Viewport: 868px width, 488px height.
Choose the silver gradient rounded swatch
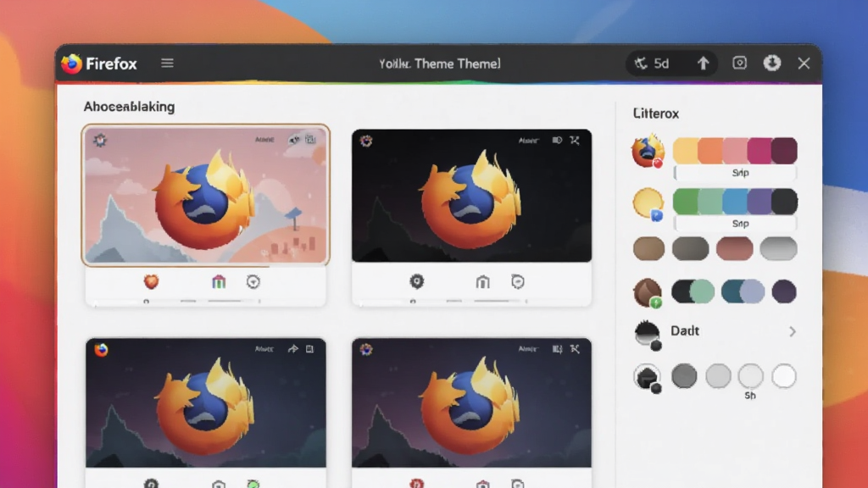tap(778, 248)
